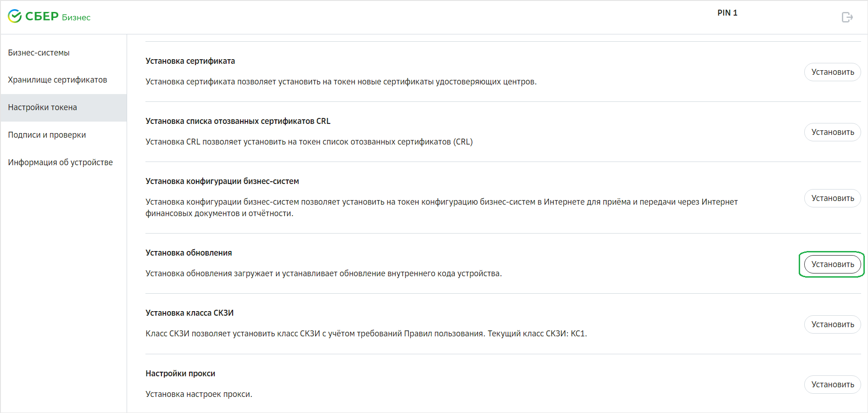Screen dimensions: 868x413
Task: Select the PIN 1 label in the header
Action: [727, 13]
